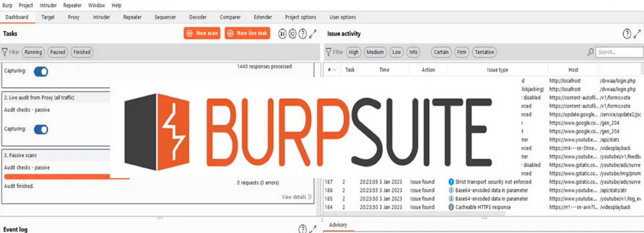Click the issue search magnifier icon

coord(590,52)
